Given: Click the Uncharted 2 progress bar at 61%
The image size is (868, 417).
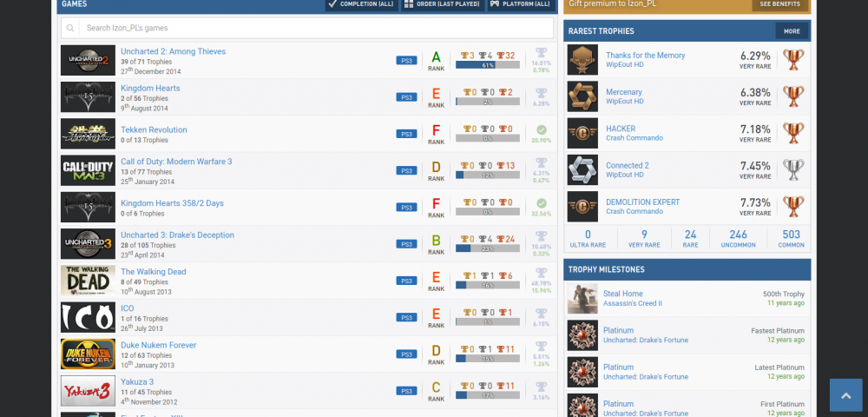Looking at the screenshot, I should (487, 65).
